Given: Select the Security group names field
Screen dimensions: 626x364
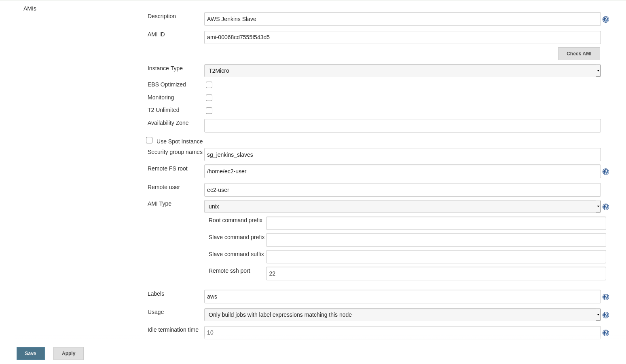Looking at the screenshot, I should click(402, 155).
